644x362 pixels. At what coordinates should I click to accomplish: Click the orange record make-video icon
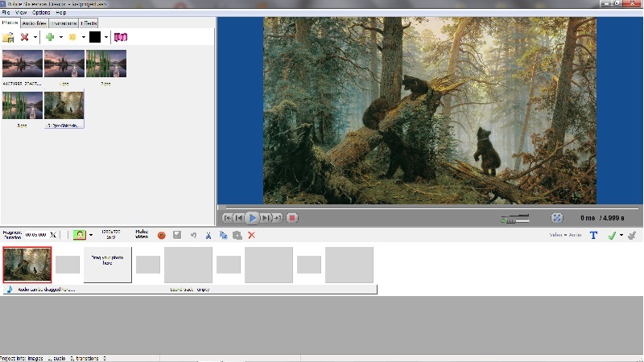(x=162, y=235)
